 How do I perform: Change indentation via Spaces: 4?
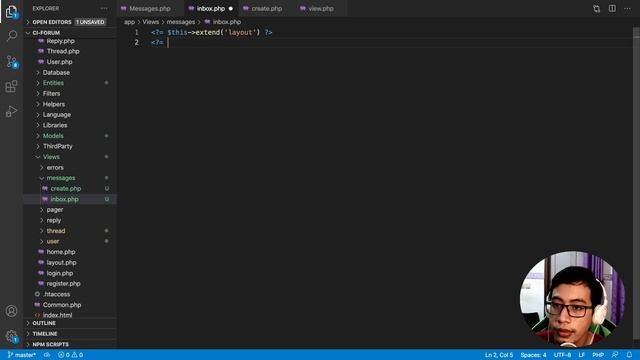click(x=533, y=355)
